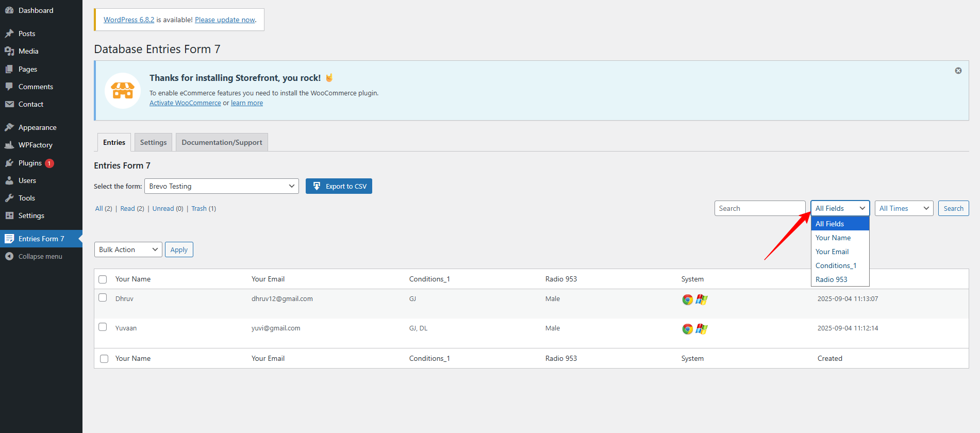Choose Your Email from fields list
Image resolution: width=980 pixels, height=433 pixels.
pos(832,252)
